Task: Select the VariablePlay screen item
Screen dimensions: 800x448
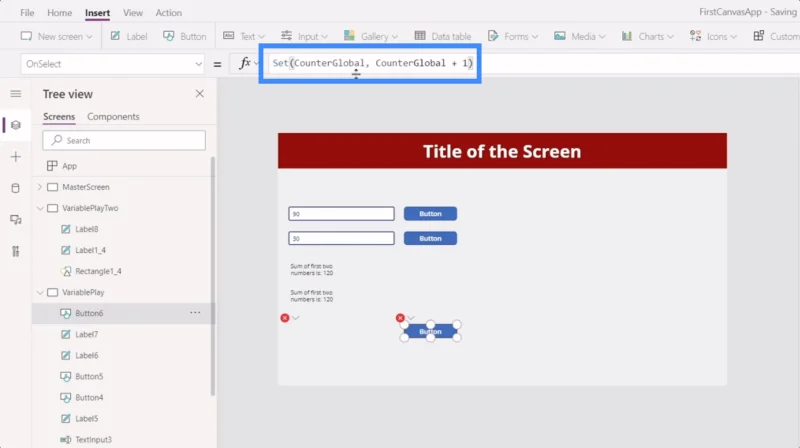Action: tap(83, 292)
